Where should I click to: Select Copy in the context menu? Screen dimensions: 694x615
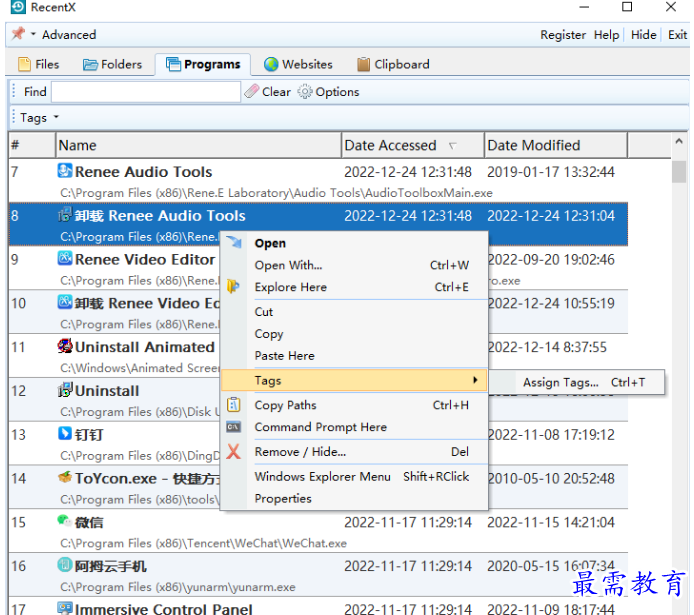pos(354,334)
